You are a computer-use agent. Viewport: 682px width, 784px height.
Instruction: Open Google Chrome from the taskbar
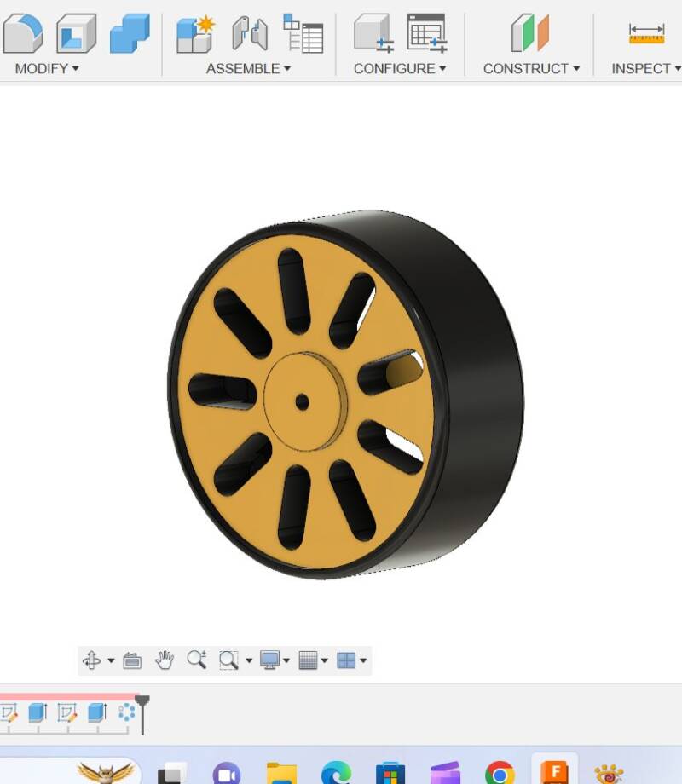(500, 772)
